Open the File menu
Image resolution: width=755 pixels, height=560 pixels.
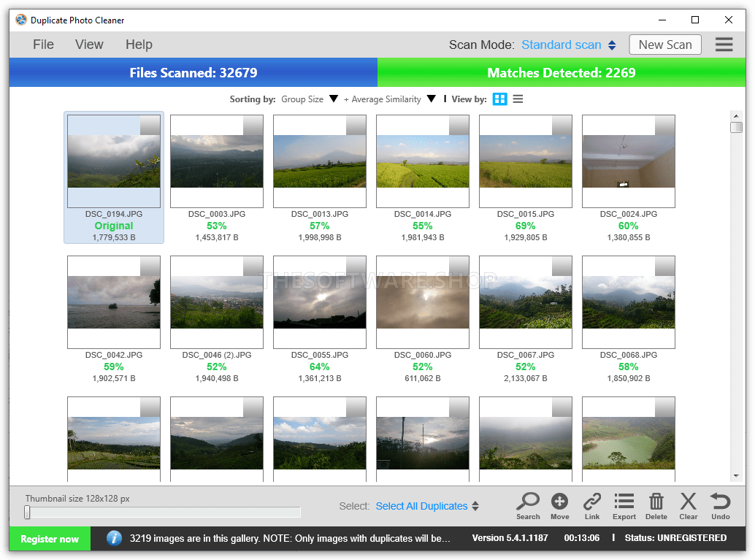tap(43, 45)
